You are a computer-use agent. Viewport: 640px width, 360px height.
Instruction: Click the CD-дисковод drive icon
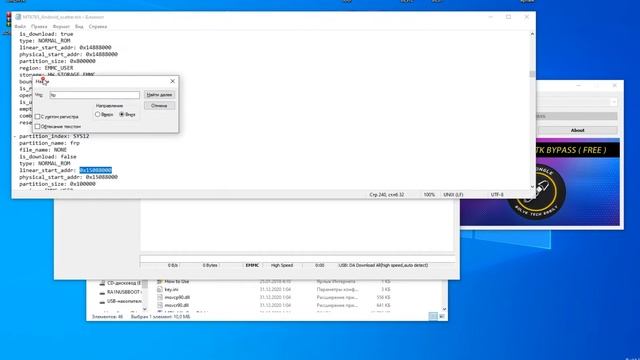tap(102, 283)
